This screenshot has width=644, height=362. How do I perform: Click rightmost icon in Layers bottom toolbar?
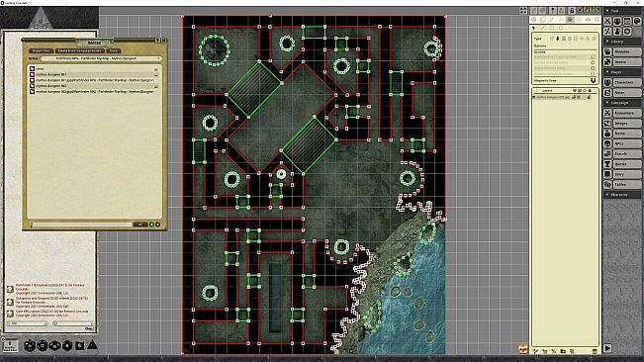595,351
